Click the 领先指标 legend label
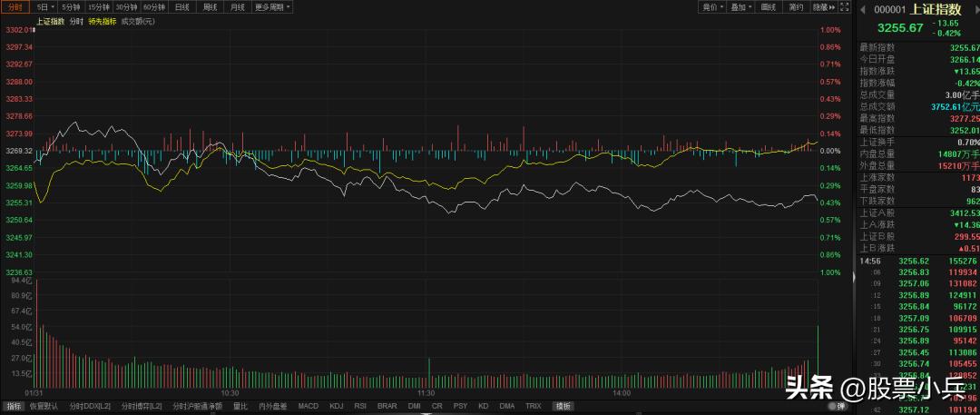This screenshot has height=415, width=980. pos(100,20)
